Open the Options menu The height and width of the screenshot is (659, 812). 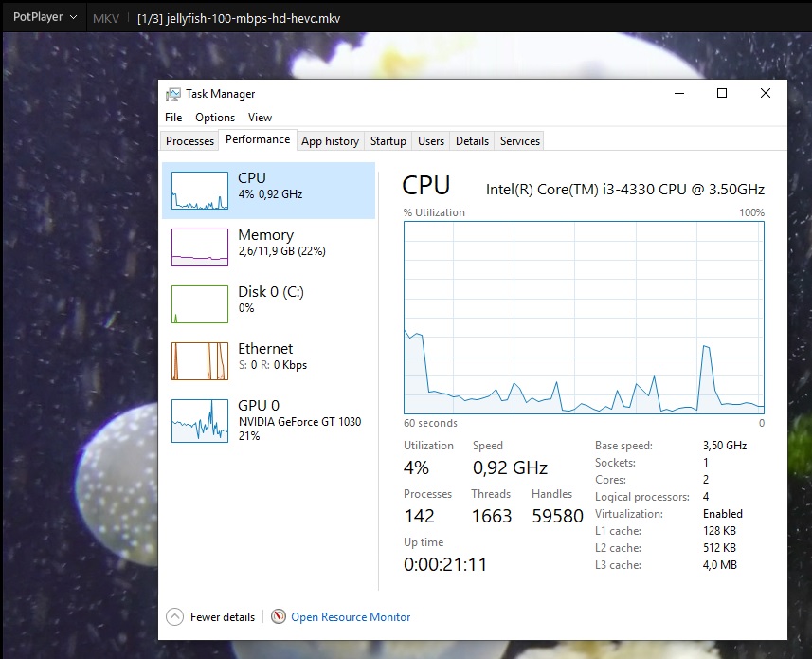click(215, 118)
